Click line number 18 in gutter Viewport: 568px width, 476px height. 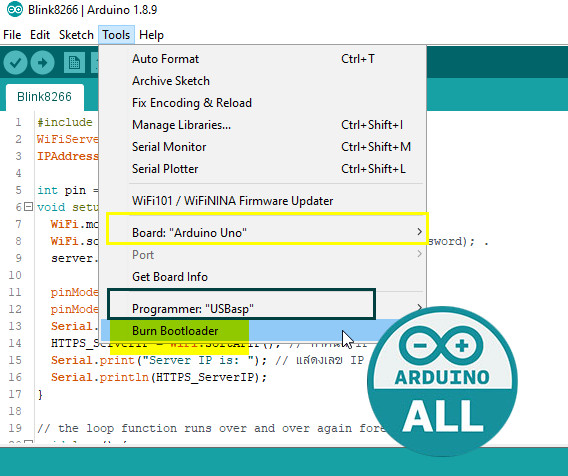15,411
